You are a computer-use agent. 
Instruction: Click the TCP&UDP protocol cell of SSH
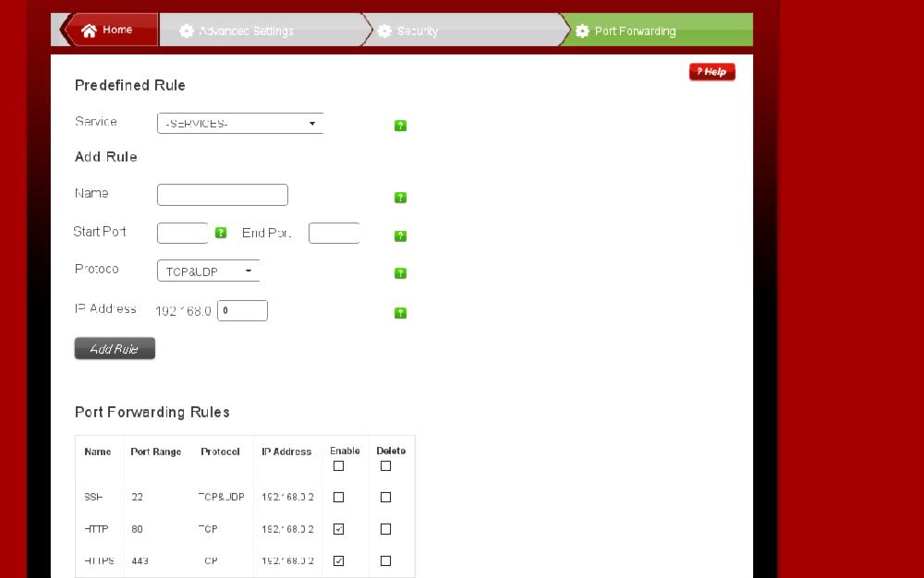coord(221,498)
